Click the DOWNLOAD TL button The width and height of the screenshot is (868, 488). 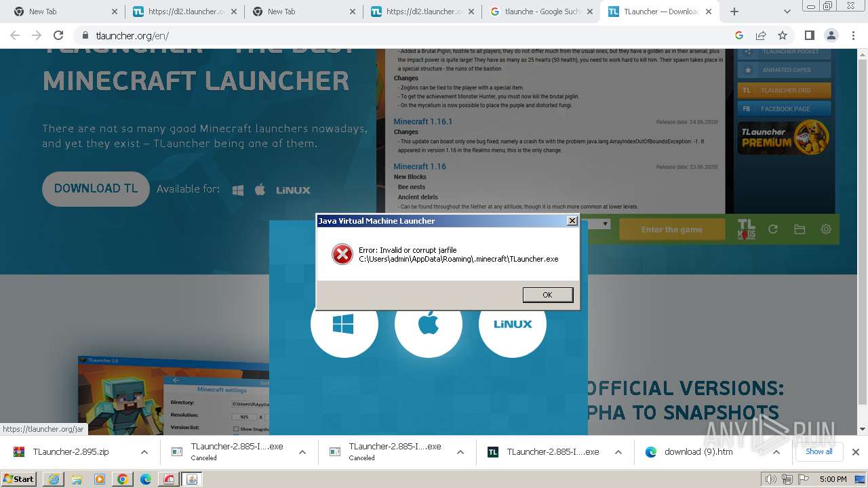coord(96,189)
